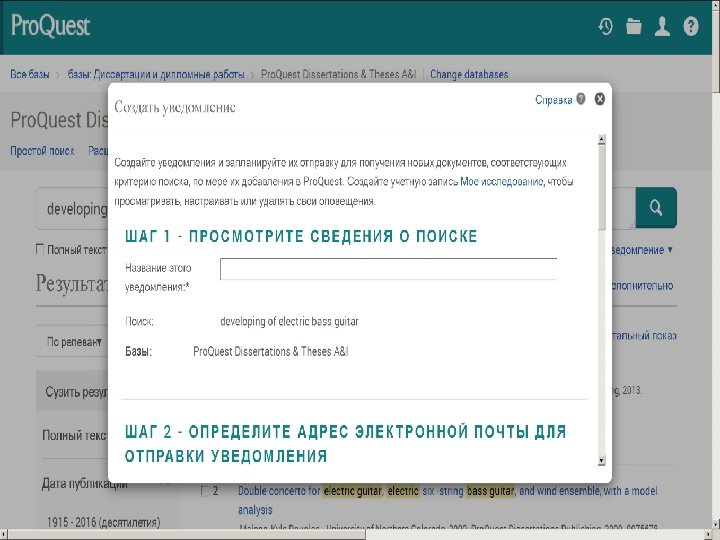Toggle the Полный текст checkbox
The image size is (720, 540).
coord(40,249)
